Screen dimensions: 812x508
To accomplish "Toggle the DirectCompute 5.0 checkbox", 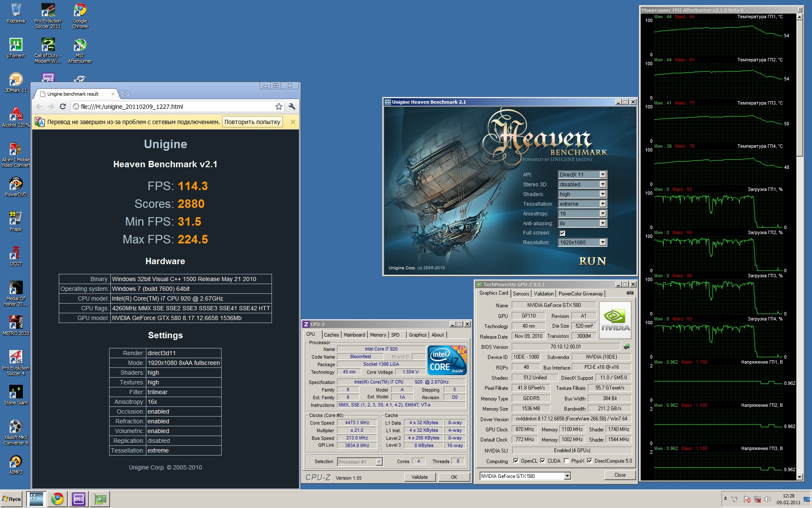I will tap(590, 461).
